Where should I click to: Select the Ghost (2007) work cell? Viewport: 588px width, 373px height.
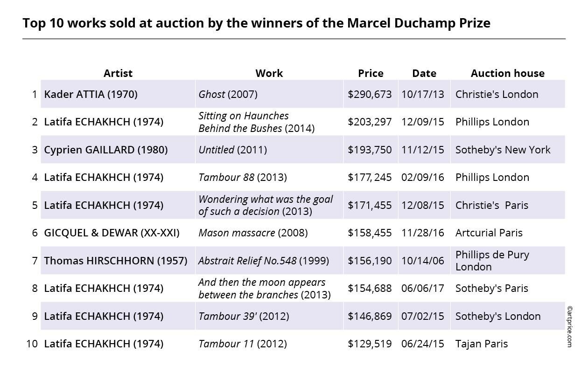pos(228,94)
